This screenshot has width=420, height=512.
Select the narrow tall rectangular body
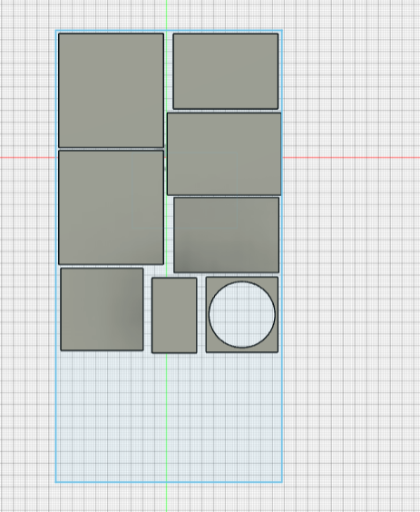click(174, 315)
